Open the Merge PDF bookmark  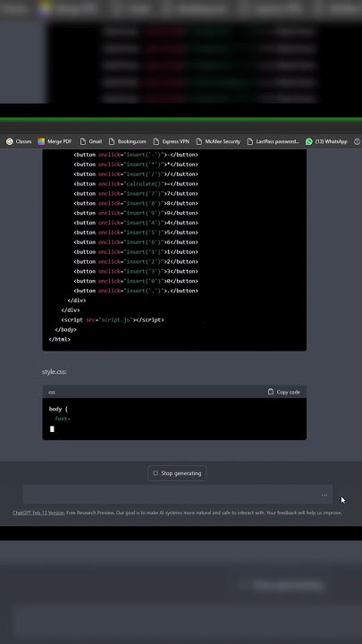55,141
